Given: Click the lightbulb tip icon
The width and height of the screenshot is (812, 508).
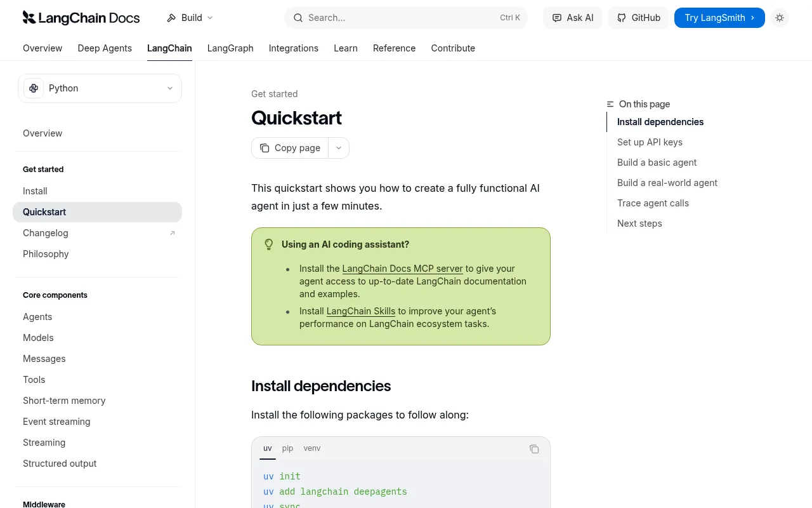Looking at the screenshot, I should [269, 244].
